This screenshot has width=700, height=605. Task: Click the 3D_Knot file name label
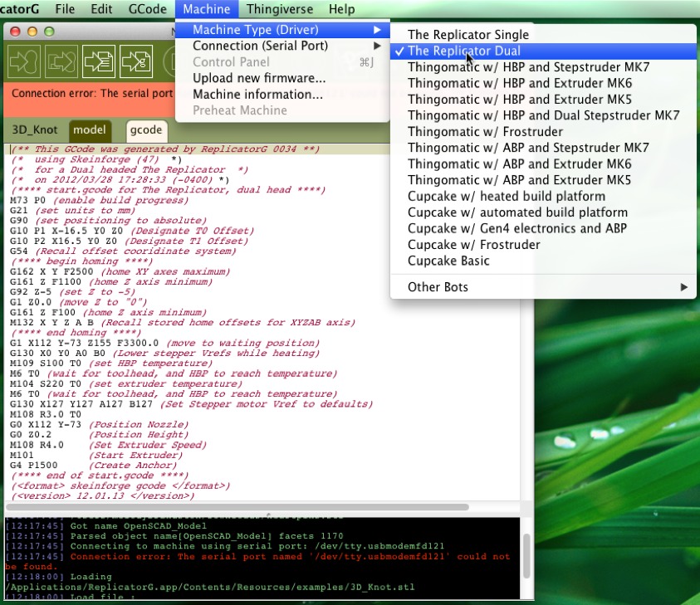pyautogui.click(x=34, y=129)
